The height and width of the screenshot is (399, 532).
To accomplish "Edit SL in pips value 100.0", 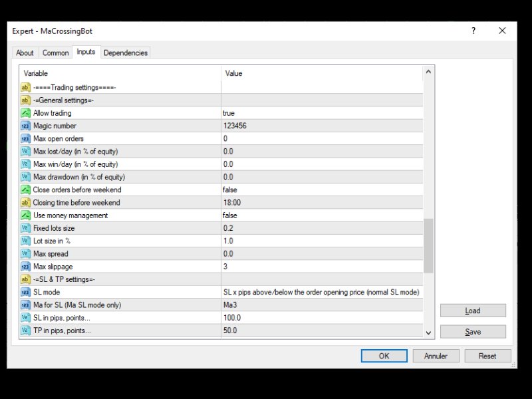I will (322, 318).
